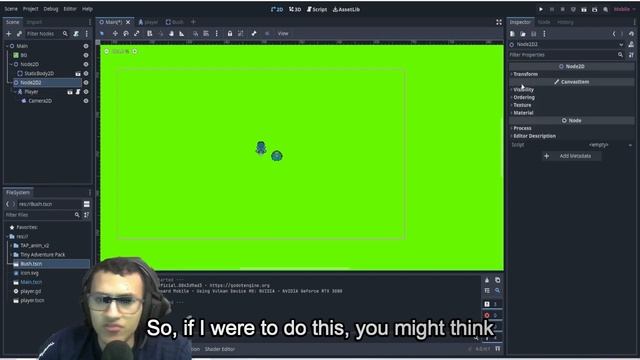
Task: Select the Pan (hand) tool
Action: tap(171, 33)
